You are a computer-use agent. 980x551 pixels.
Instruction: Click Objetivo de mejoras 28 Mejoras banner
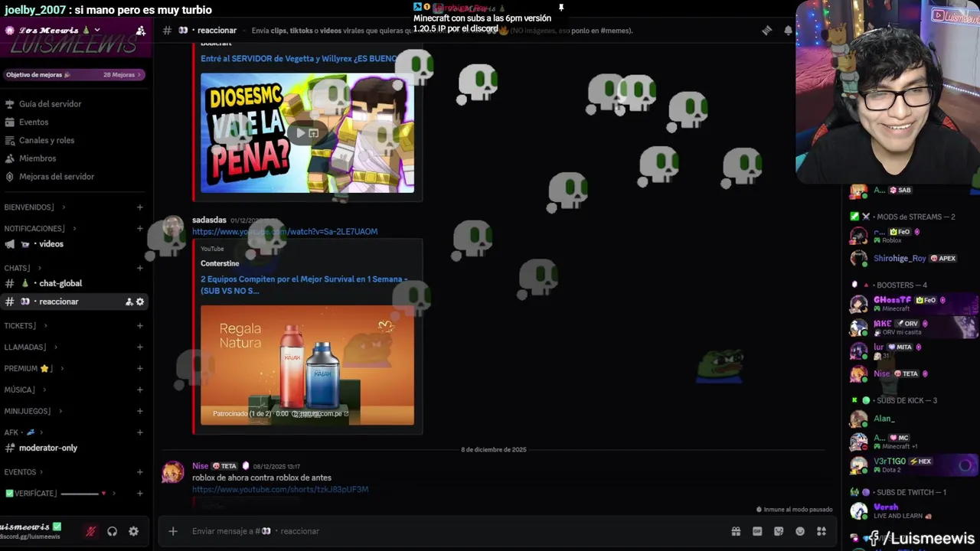click(73, 75)
